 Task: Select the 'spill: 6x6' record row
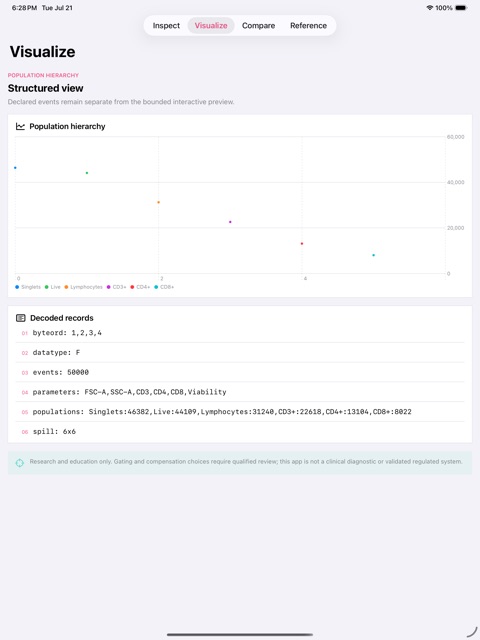point(240,431)
